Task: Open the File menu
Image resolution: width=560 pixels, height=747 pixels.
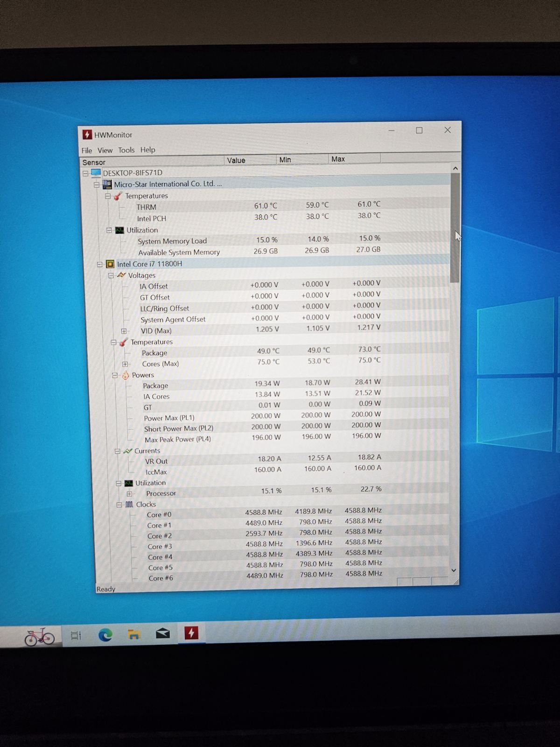Action: (87, 150)
